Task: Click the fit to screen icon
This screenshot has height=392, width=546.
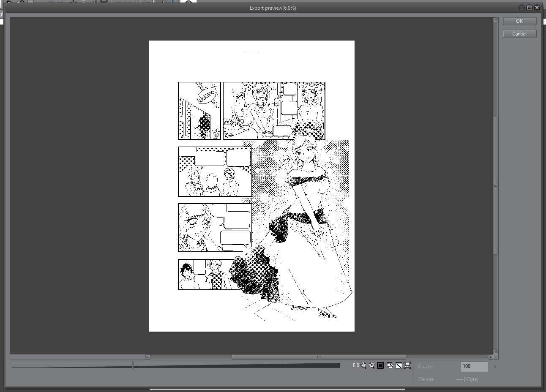Action: tap(390, 365)
